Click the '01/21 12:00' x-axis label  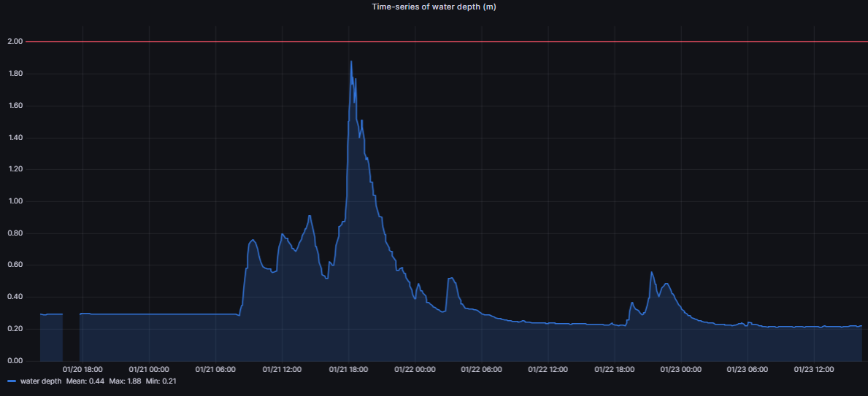282,370
